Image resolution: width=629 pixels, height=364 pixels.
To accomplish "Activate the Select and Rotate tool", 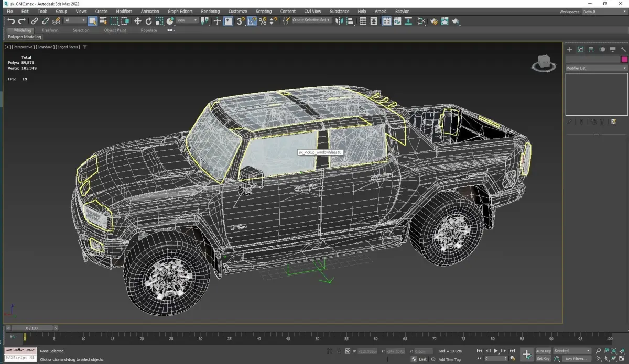I will [149, 21].
